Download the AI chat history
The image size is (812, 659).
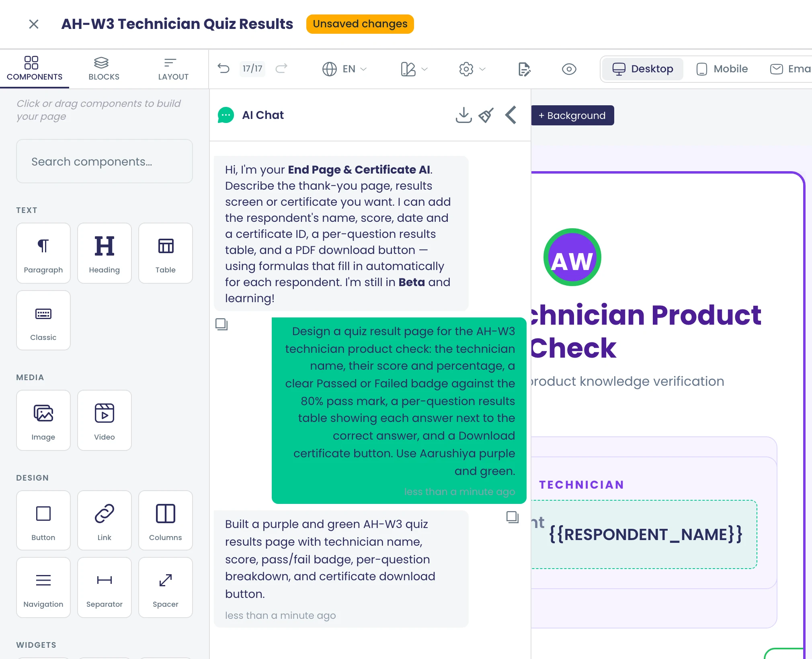click(463, 115)
